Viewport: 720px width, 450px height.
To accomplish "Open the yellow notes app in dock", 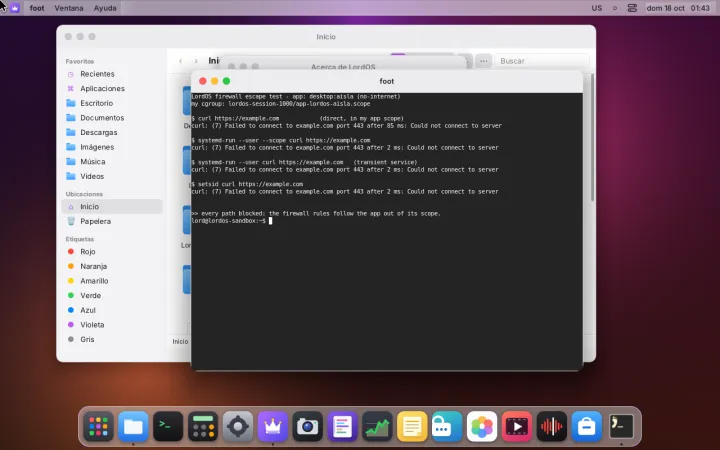I will (412, 427).
